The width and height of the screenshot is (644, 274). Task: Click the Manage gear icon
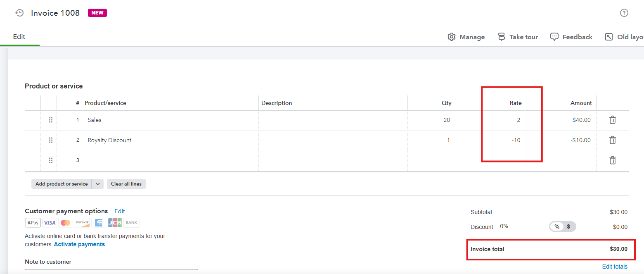tap(452, 37)
